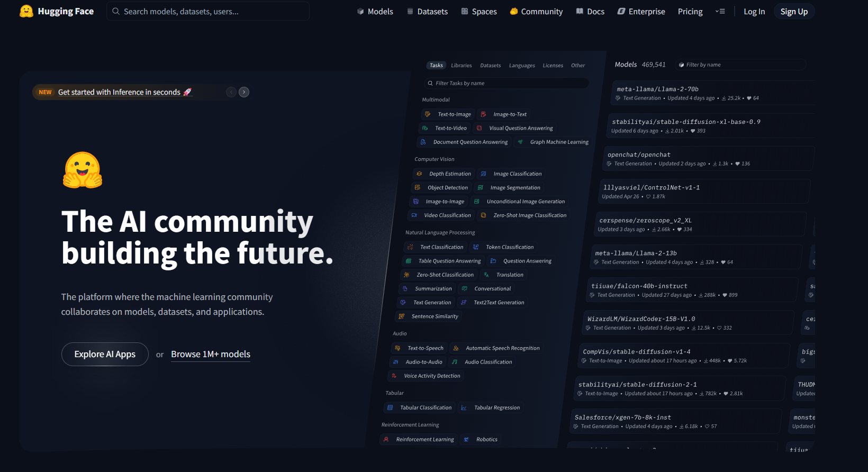Click the Hugging Face logo icon
This screenshot has width=868, height=472.
click(x=26, y=11)
